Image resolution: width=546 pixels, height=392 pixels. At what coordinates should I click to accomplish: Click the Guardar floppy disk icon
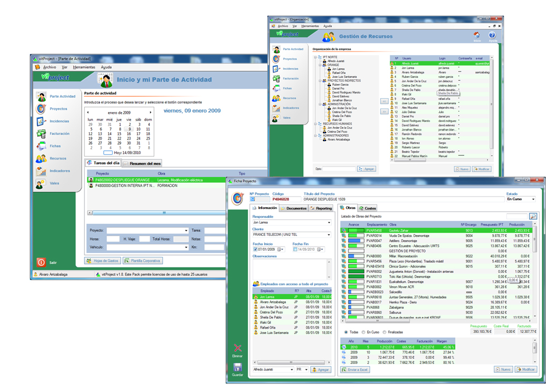(x=237, y=367)
